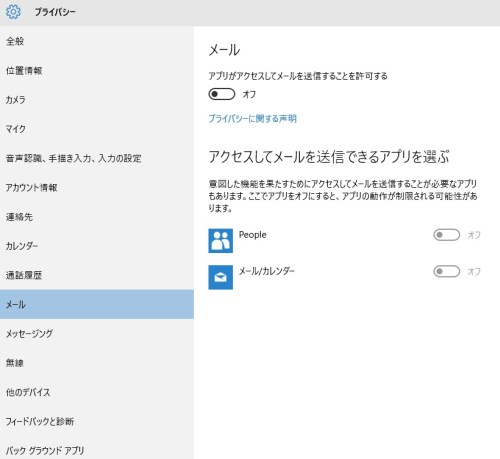Viewport: 500px width, 459px height.
Task: Open 通話履歴 privacy settings
Action: [97, 275]
